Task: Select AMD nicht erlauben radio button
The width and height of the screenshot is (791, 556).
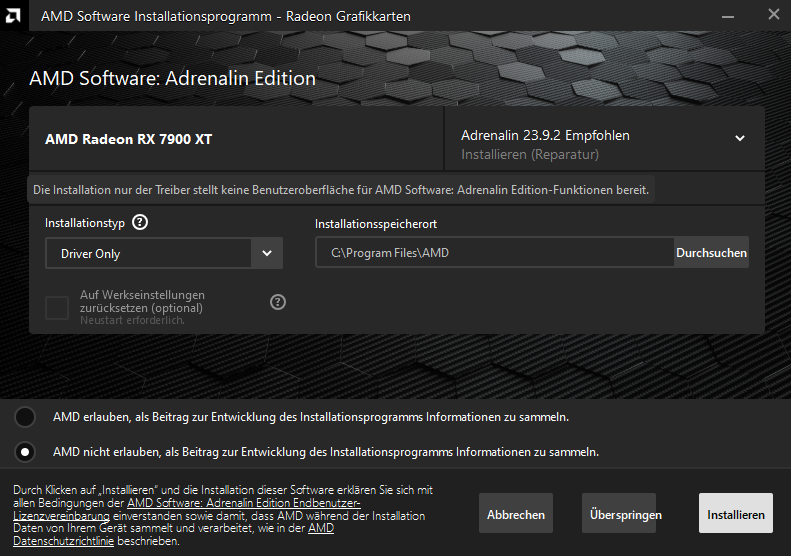Action: click(25, 452)
